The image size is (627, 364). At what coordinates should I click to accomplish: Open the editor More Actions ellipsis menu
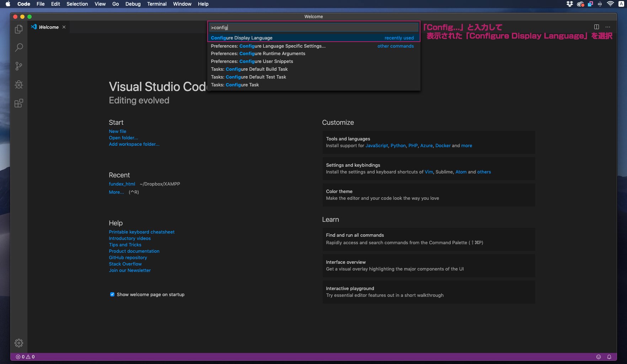(608, 27)
